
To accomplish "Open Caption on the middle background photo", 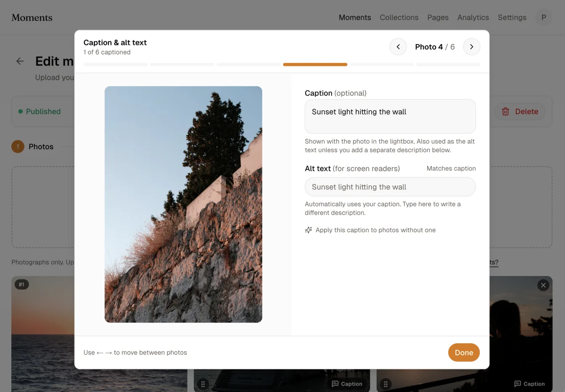I will 347,384.
